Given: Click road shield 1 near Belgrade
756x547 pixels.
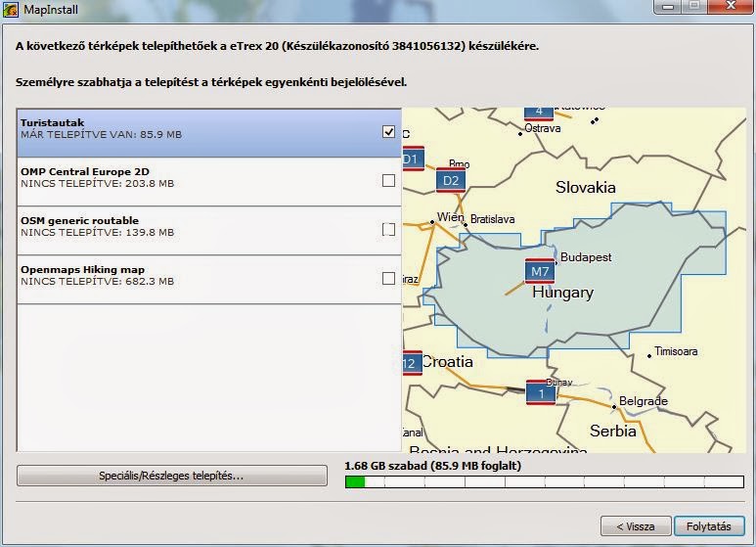Looking at the screenshot, I should (x=541, y=393).
